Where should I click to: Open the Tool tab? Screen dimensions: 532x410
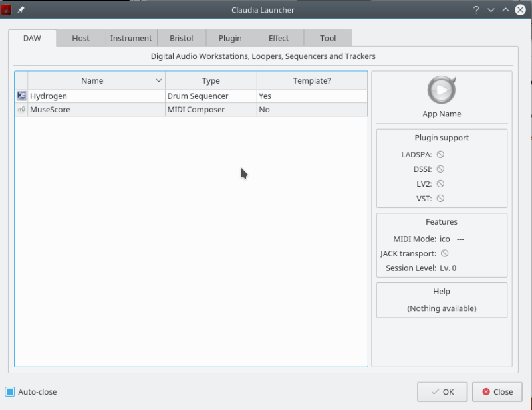click(328, 38)
